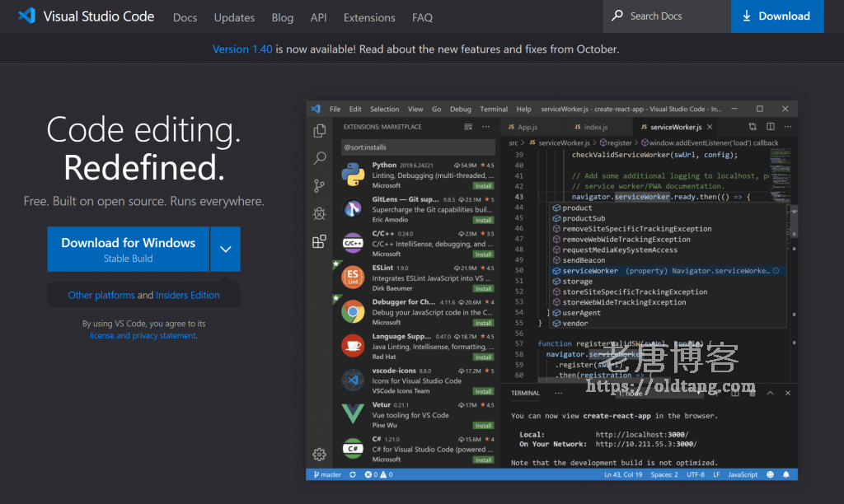Open the Docs nav item
844x504 pixels.
[185, 18]
